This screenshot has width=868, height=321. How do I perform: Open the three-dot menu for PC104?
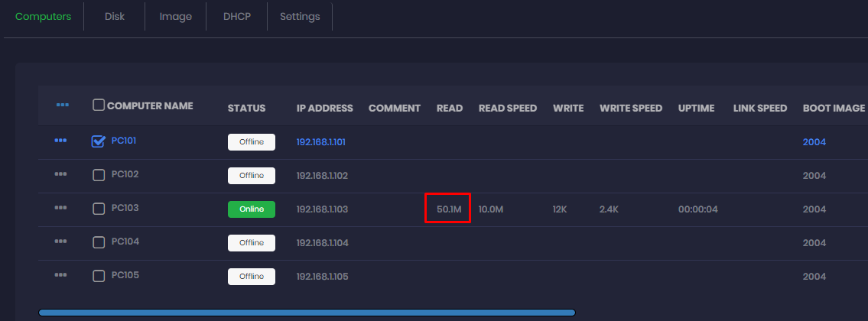pos(60,242)
